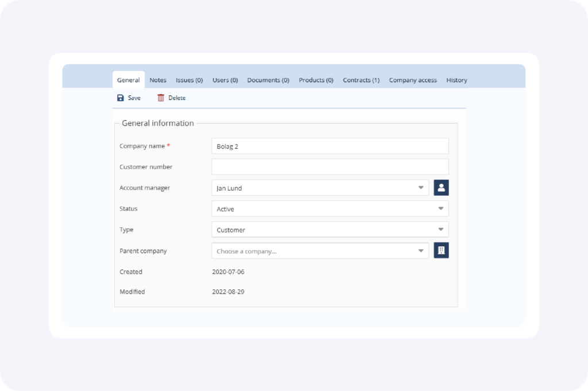Open the Type dropdown showing Customer

point(330,230)
